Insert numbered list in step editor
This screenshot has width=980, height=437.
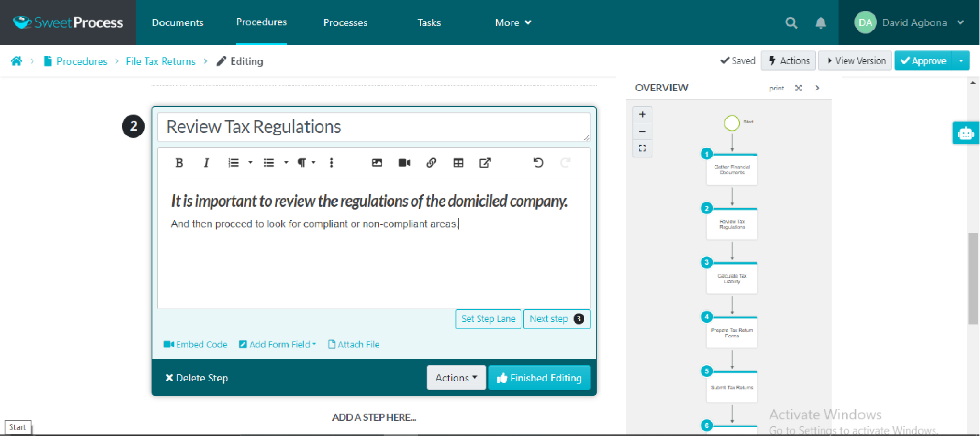[x=234, y=163]
